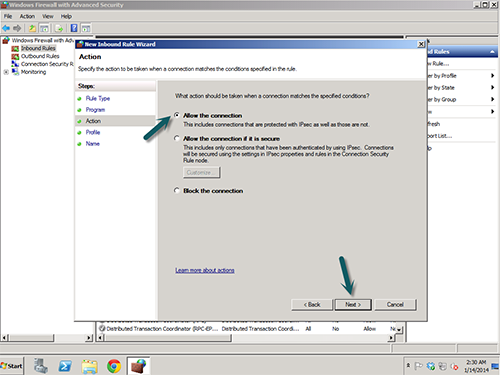Image resolution: width=500 pixels, height=375 pixels.
Task: Go to Program wizard step
Action: click(x=95, y=110)
